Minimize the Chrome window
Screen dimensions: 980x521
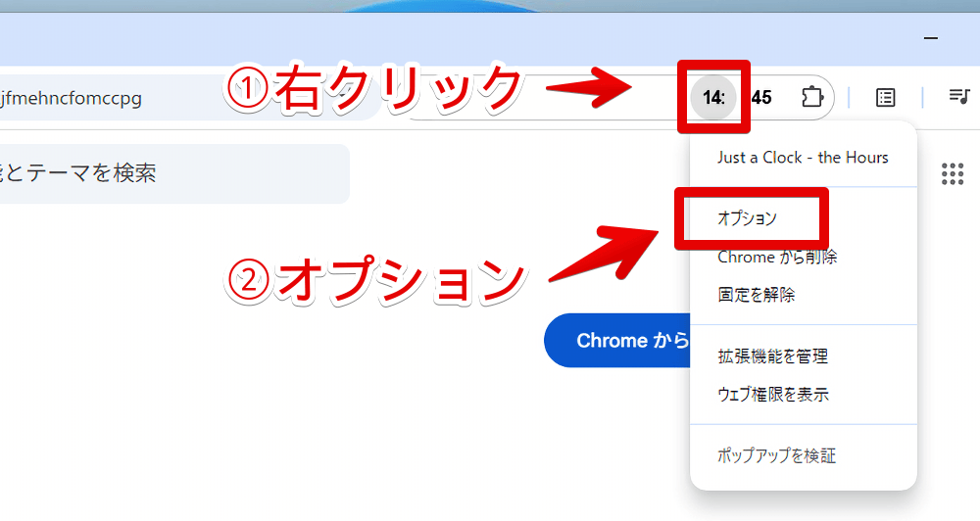click(930, 38)
